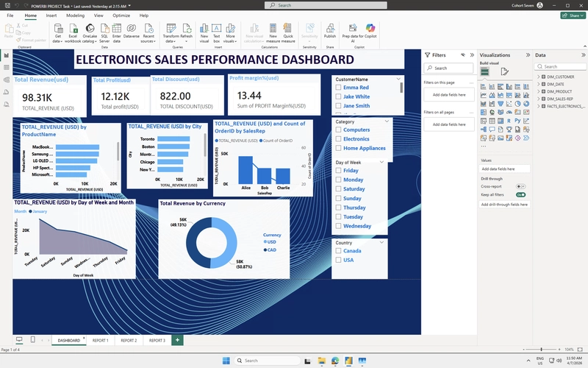Tick the Jake White checkbox
This screenshot has width=588, height=368.
coord(338,96)
